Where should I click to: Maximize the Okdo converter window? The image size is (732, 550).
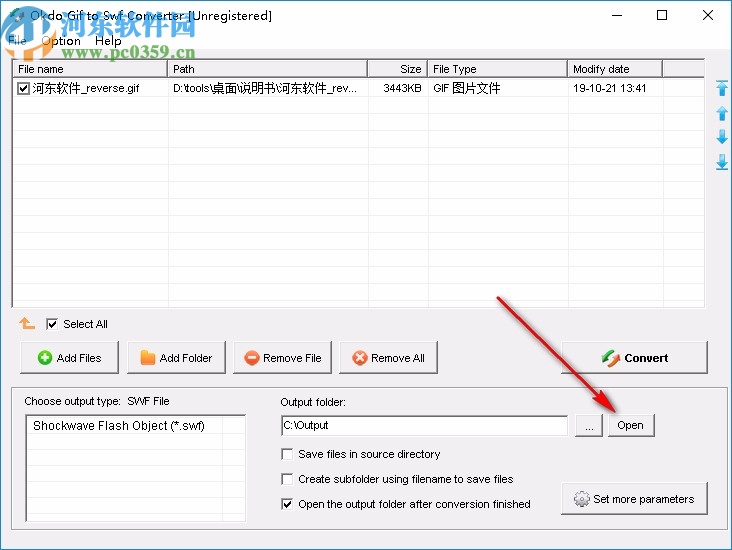(x=662, y=15)
